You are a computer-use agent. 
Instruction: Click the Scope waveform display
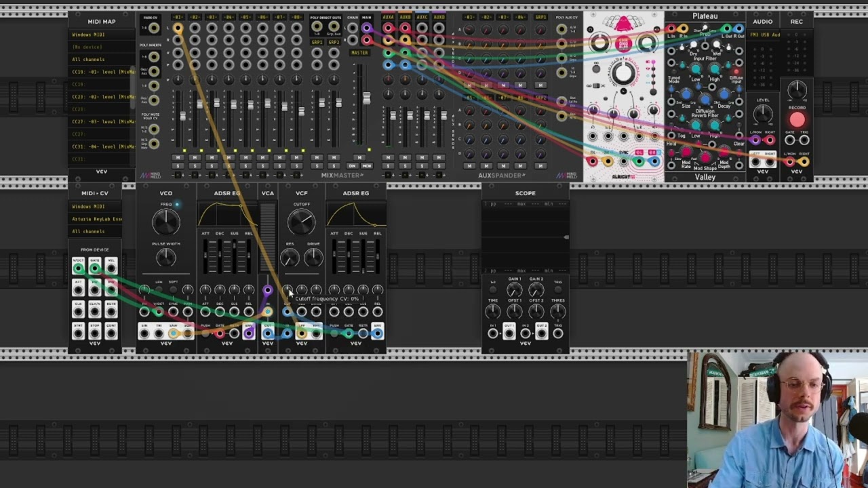click(526, 237)
